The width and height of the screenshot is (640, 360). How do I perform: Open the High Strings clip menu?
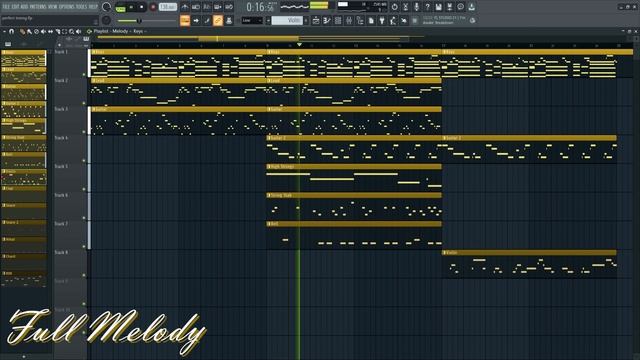(269, 167)
